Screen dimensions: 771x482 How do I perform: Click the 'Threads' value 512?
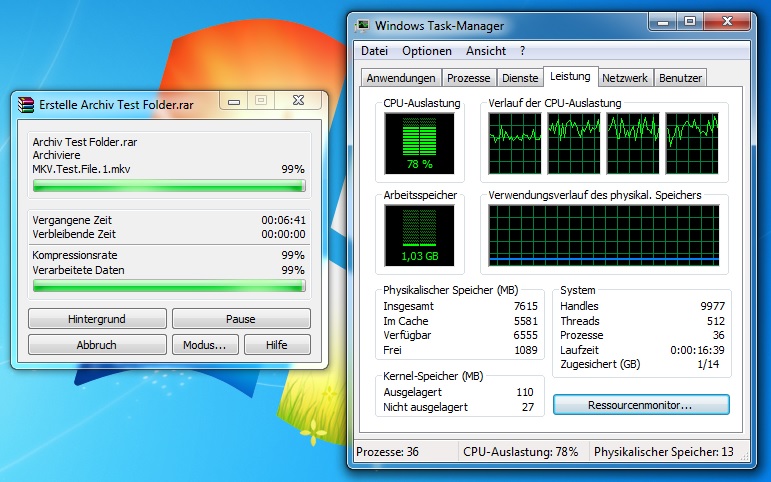pyautogui.click(x=715, y=321)
